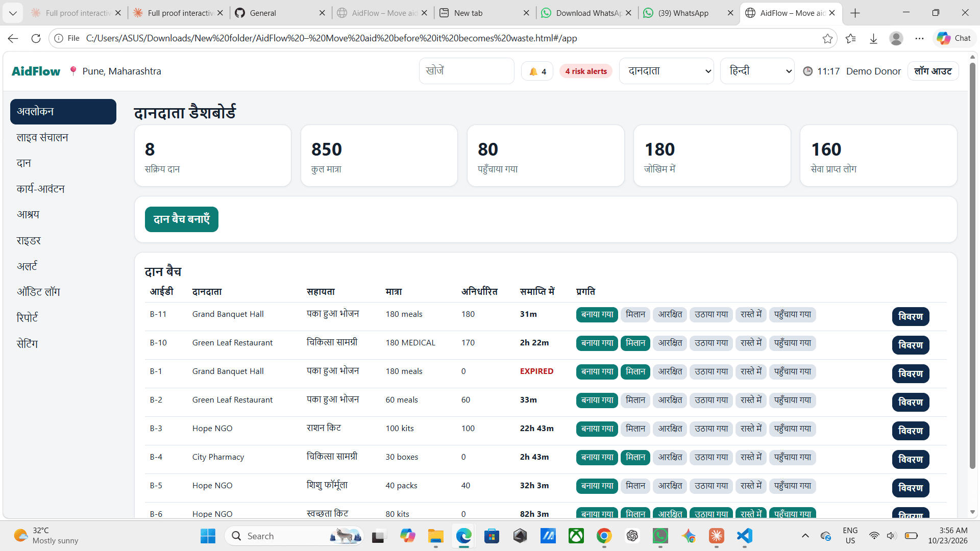Click the EXPIRED status in row B-1

[536, 371]
